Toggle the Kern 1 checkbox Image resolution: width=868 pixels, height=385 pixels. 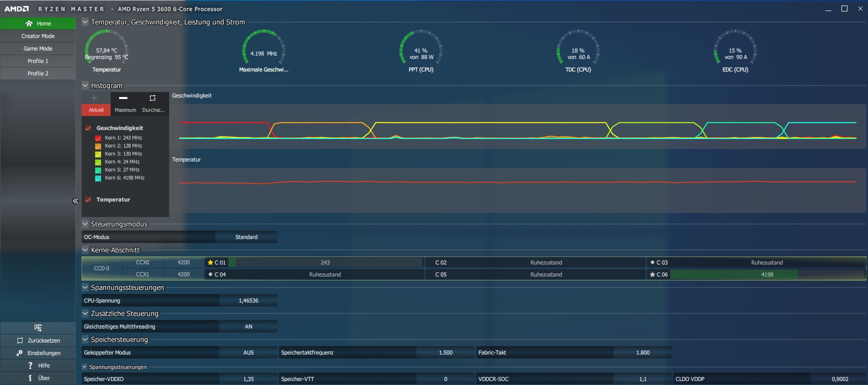[x=98, y=138]
